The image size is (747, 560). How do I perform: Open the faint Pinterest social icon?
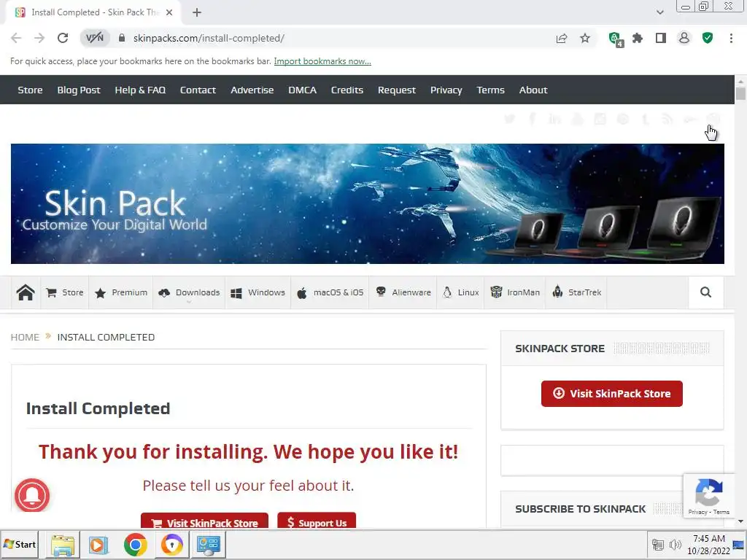click(x=623, y=119)
